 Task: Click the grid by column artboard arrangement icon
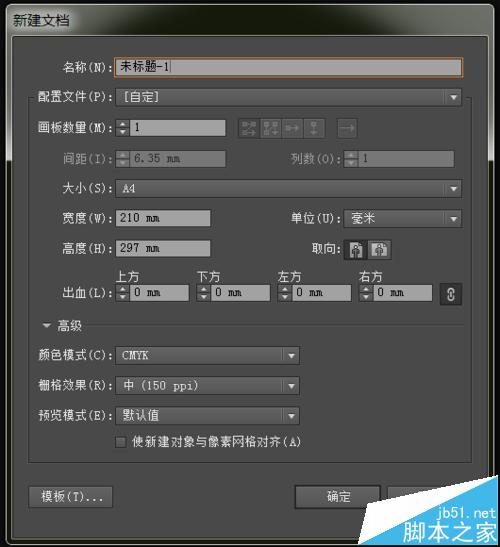point(271,128)
